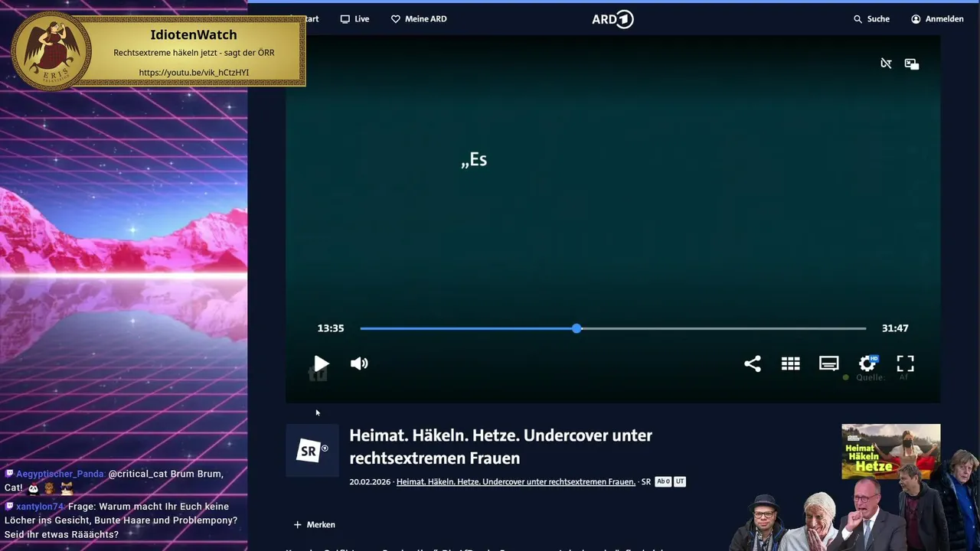Image resolution: width=980 pixels, height=551 pixels.
Task: Click the IdiotenWatch banner title
Action: click(194, 34)
